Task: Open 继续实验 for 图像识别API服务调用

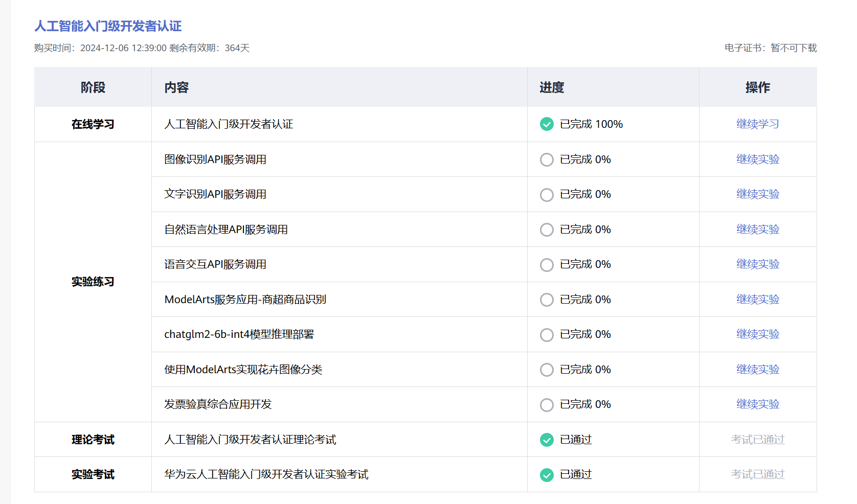Action: point(758,159)
